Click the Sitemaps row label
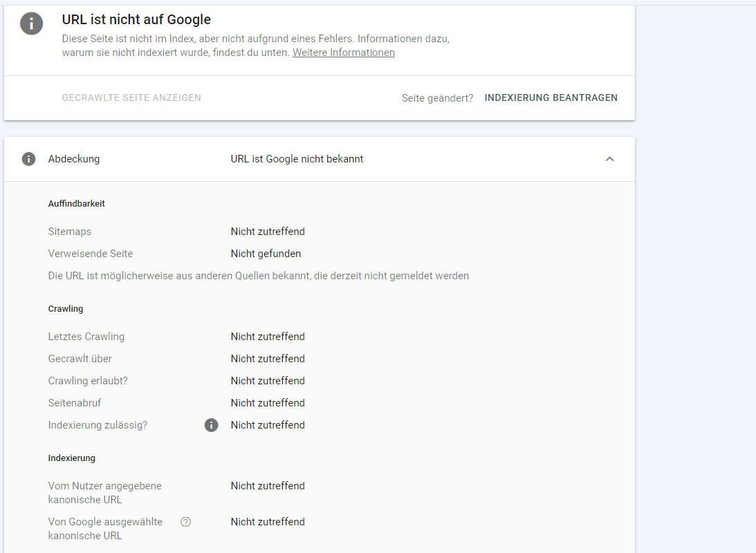 (x=70, y=232)
